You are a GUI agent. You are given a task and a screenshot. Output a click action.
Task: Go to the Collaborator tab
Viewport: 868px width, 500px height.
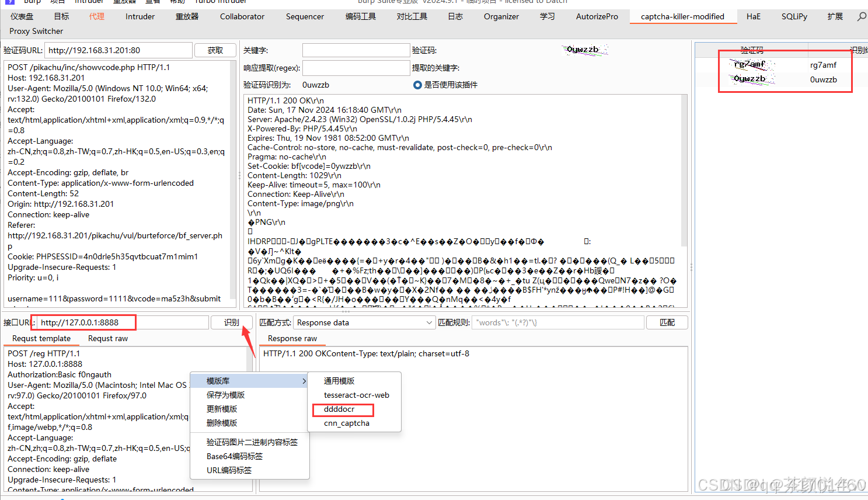[x=242, y=16]
